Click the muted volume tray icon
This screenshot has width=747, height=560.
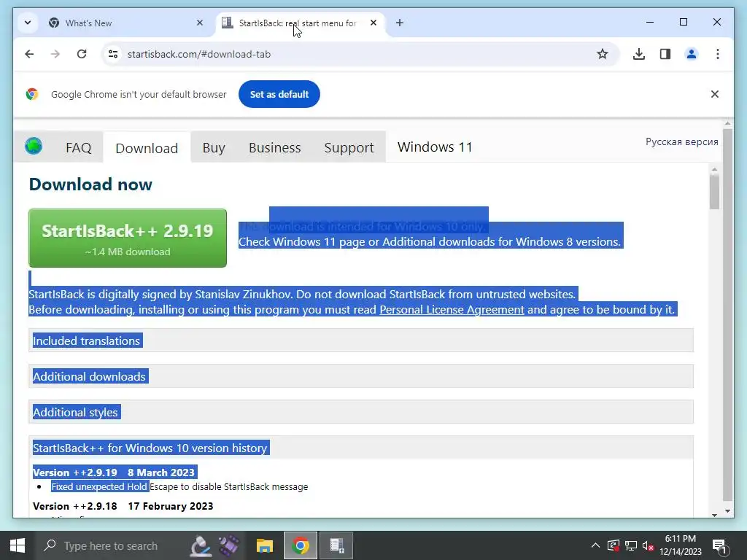click(x=648, y=545)
